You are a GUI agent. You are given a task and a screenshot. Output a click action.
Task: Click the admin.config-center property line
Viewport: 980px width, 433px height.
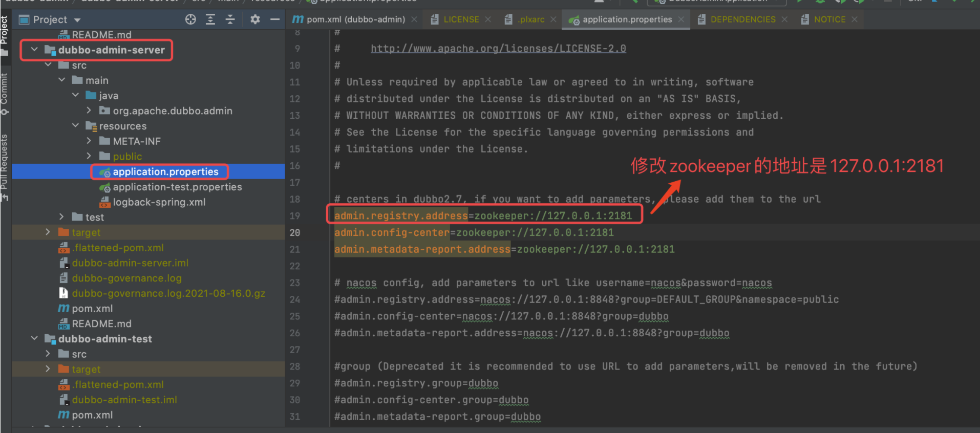(x=474, y=233)
